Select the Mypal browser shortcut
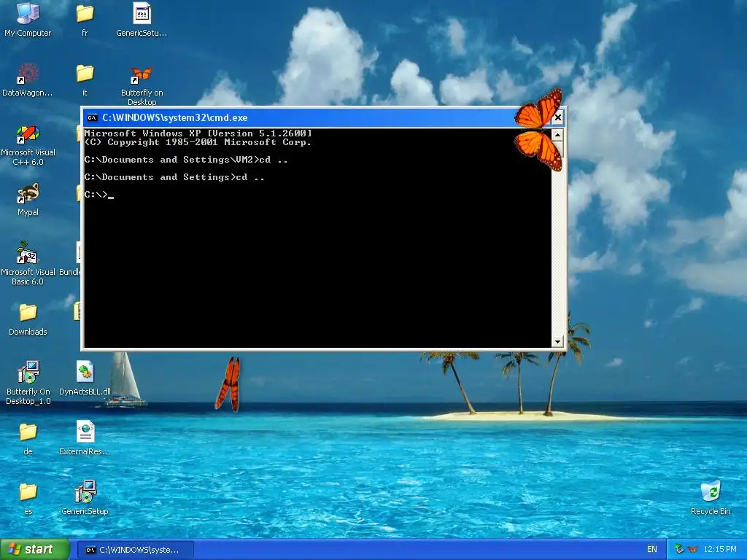Image resolution: width=747 pixels, height=560 pixels. coord(28,199)
